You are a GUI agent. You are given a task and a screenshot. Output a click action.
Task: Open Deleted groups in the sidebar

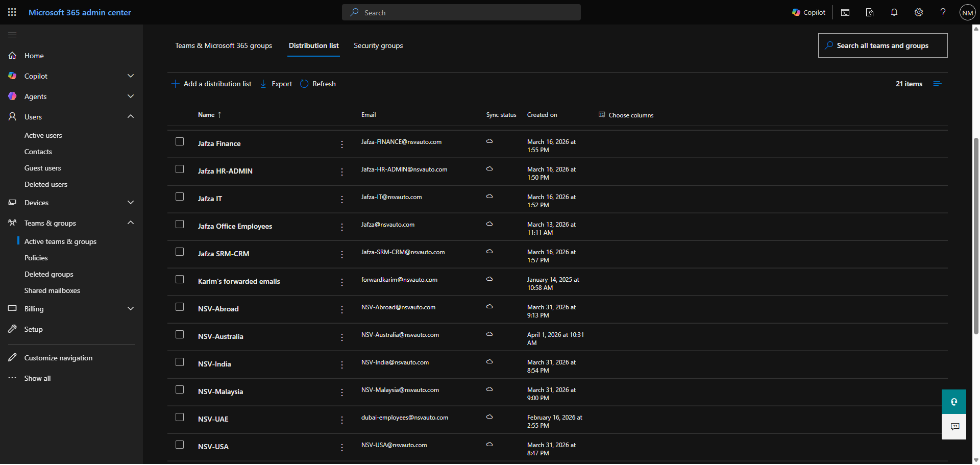(x=49, y=274)
